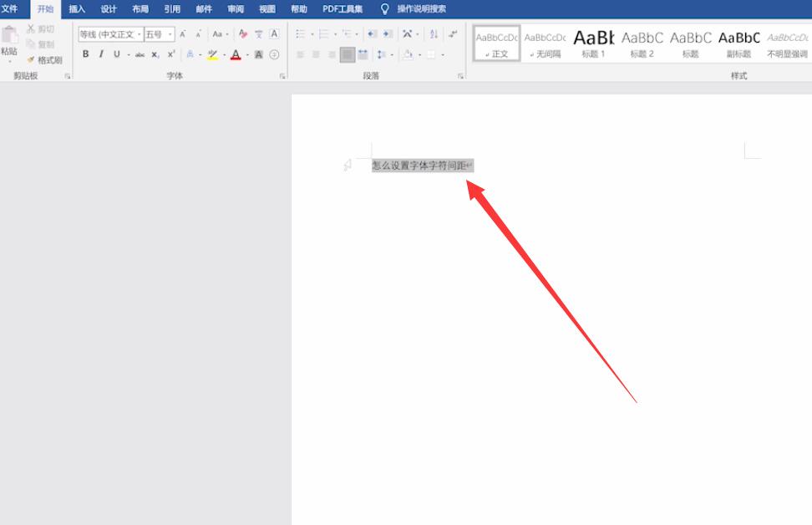The image size is (812, 525).
Task: Apply the red font color
Action: [x=236, y=54]
